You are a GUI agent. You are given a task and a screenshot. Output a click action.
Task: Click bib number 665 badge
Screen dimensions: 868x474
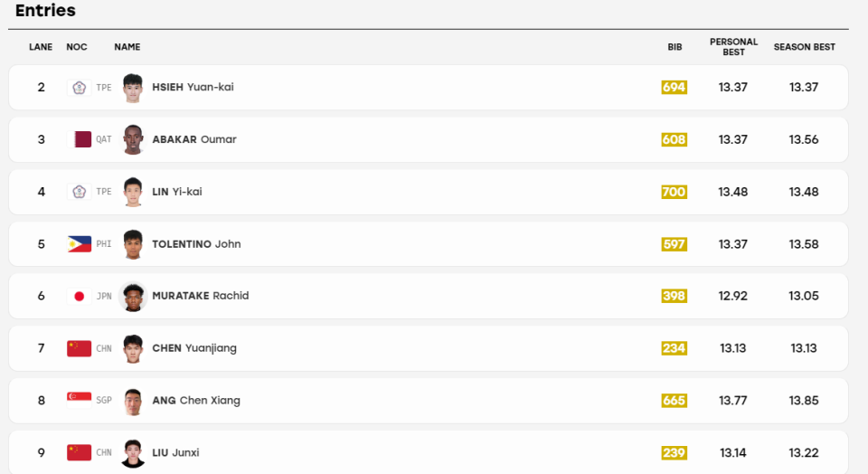point(674,401)
